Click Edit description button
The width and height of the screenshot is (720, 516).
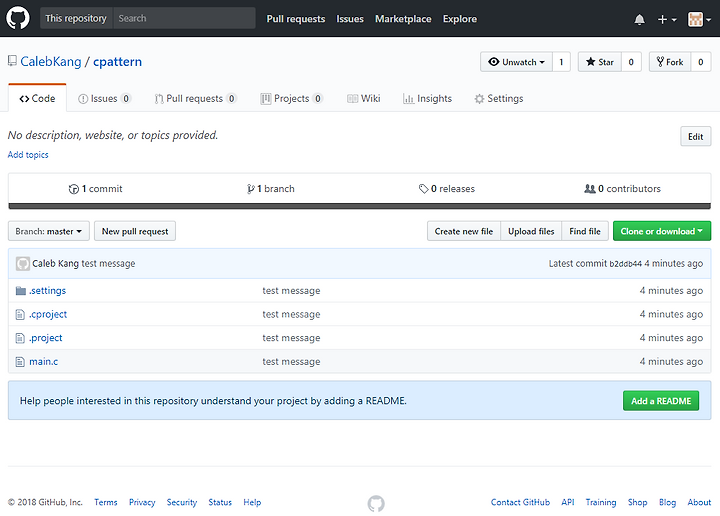tap(695, 136)
